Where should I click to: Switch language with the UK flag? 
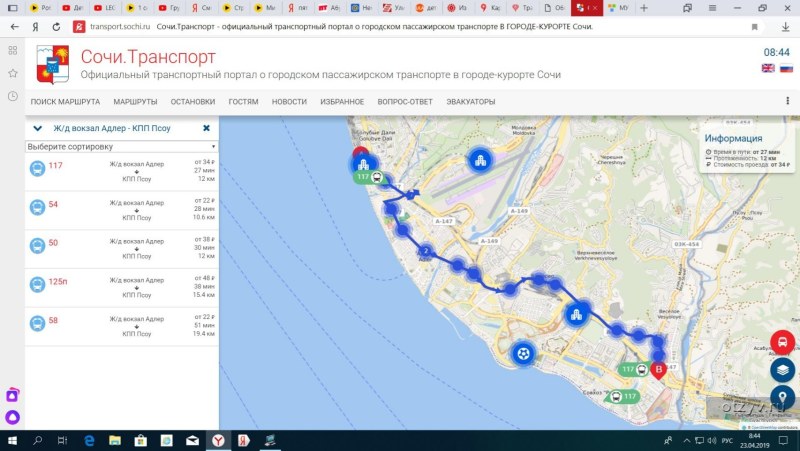(x=768, y=68)
